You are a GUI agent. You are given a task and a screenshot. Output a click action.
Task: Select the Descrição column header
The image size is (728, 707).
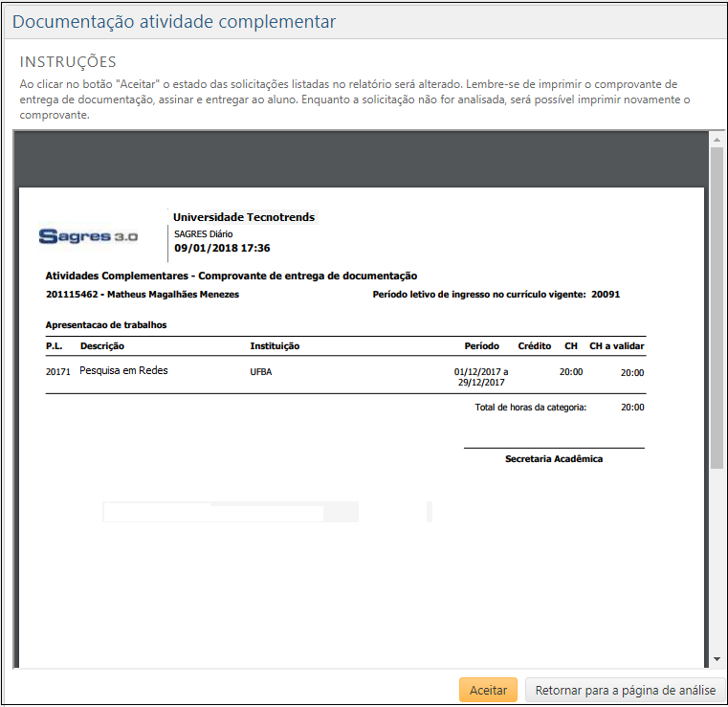tap(102, 346)
